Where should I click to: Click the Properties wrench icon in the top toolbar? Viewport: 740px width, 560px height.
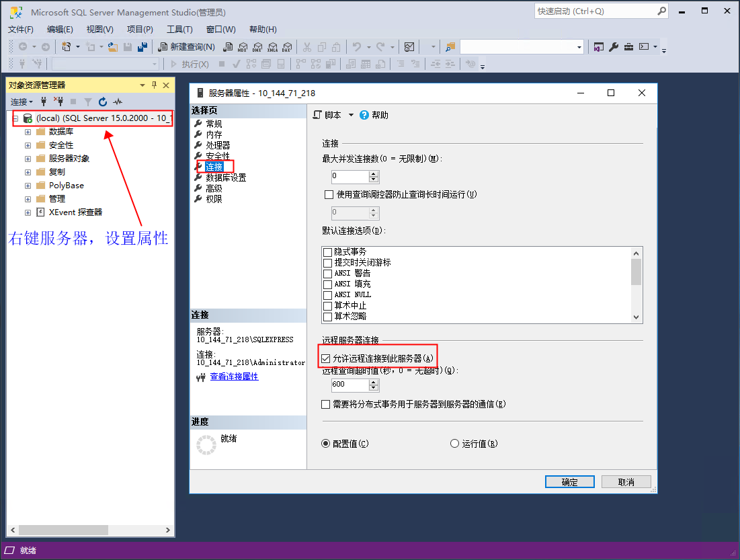(614, 46)
